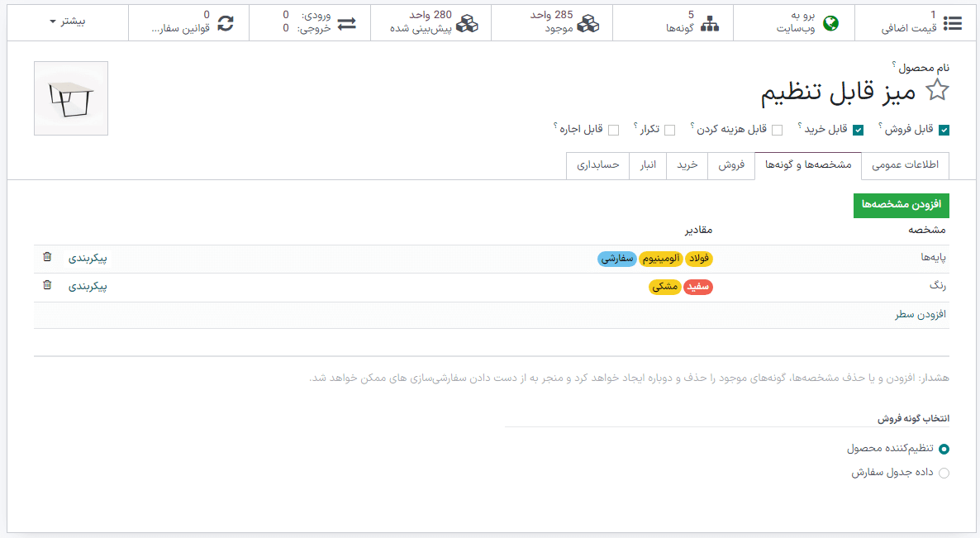Image resolution: width=980 pixels, height=538 pixels.
Task: Click the globe icon for برو به وب‌سایت
Action: (830, 23)
